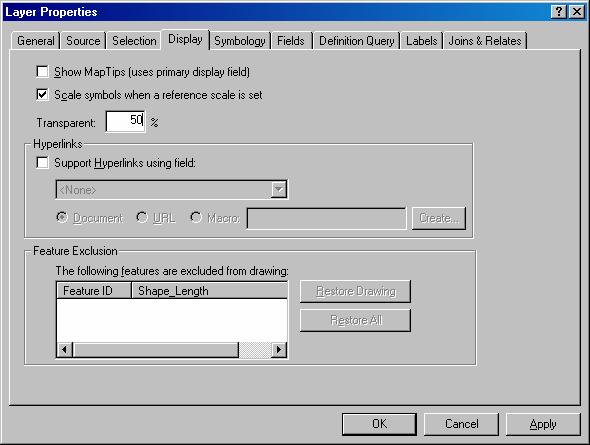Close the Layer Properties dialog
This screenshot has height=445, width=590.
577,12
